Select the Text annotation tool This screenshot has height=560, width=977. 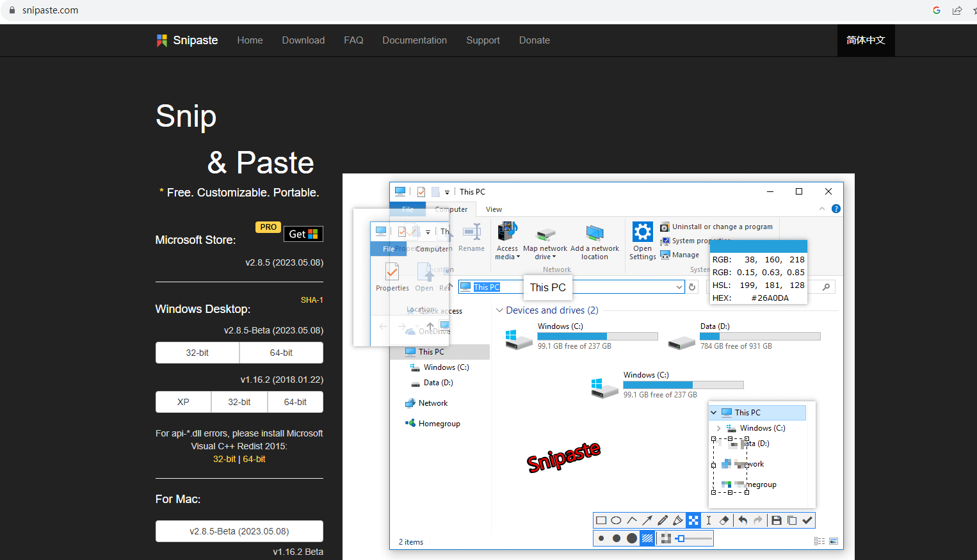(x=709, y=520)
